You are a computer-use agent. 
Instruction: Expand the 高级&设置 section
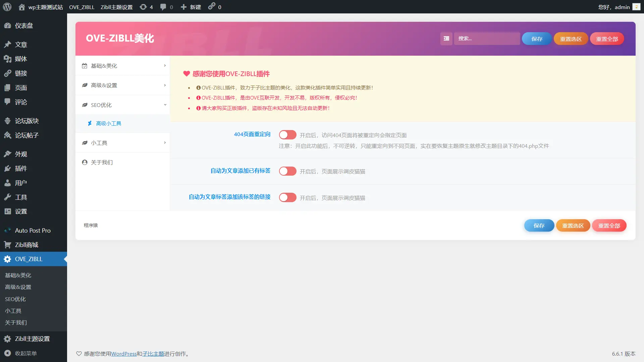pos(122,85)
